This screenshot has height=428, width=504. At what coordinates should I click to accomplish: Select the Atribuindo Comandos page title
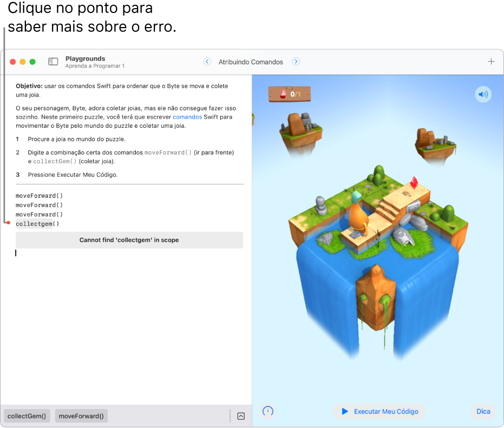point(251,62)
